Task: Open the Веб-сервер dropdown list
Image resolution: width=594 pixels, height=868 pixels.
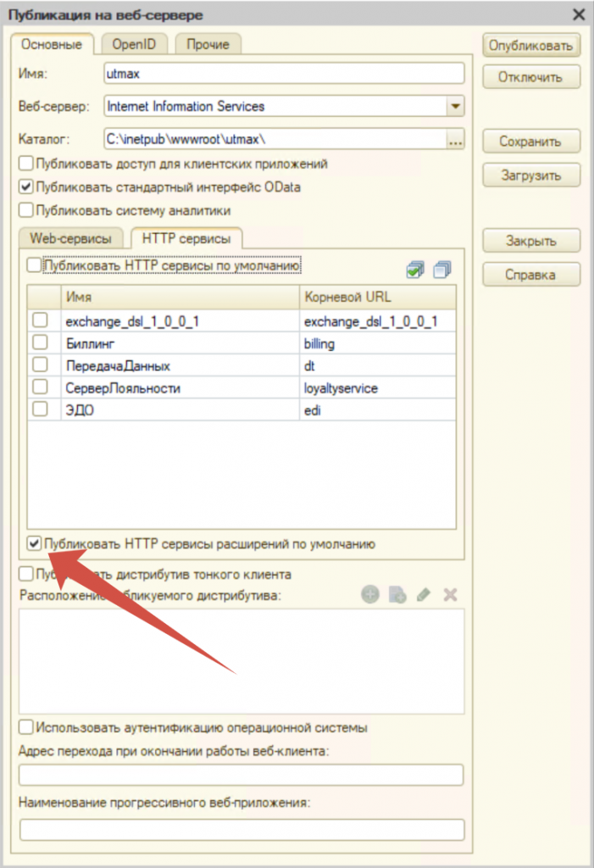Action: tap(455, 106)
